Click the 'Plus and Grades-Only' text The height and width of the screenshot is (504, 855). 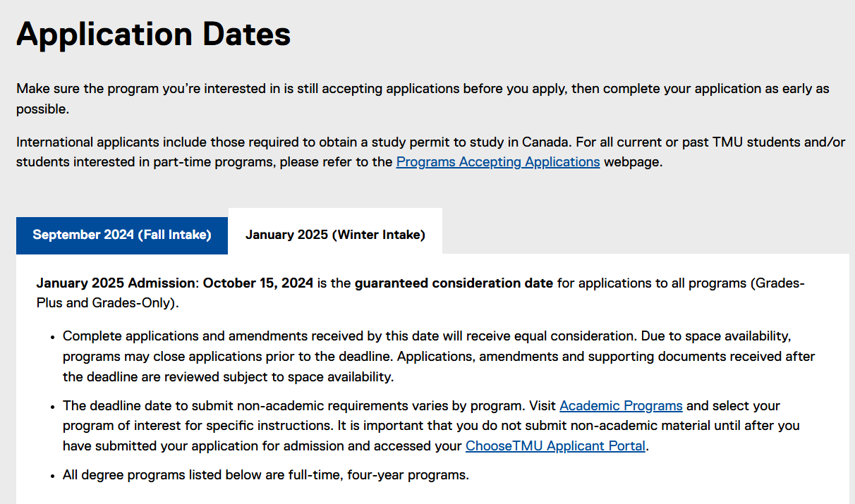click(107, 303)
